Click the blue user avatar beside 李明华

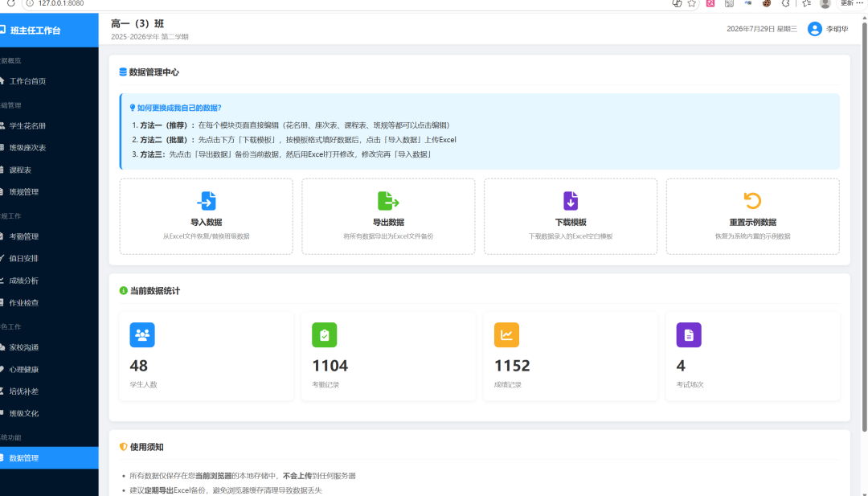point(814,29)
